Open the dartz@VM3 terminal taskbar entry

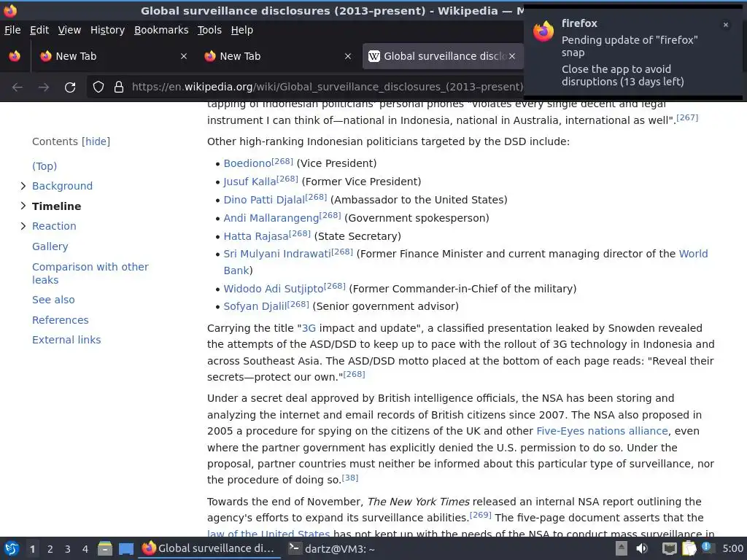(x=332, y=549)
